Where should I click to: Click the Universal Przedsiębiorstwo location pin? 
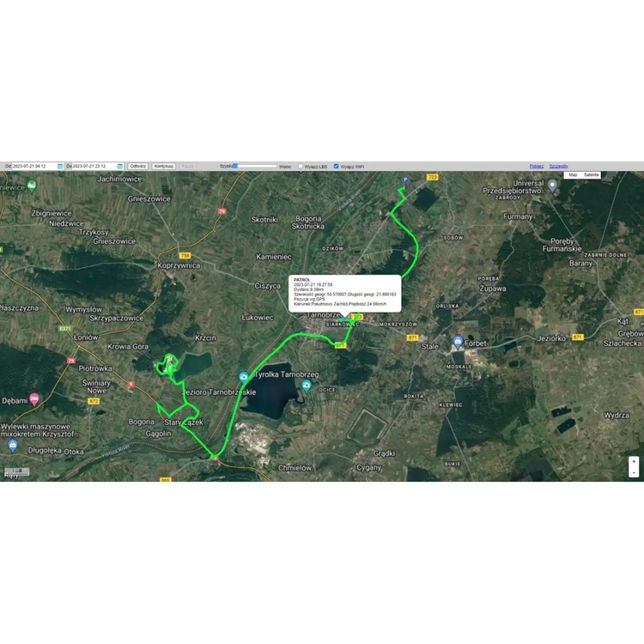point(553,185)
